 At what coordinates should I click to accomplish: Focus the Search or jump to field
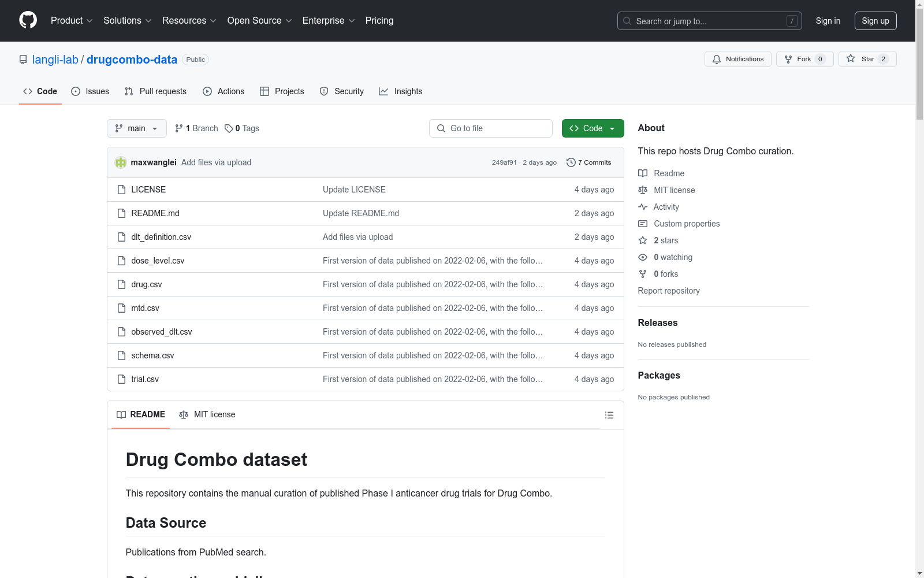pyautogui.click(x=710, y=21)
